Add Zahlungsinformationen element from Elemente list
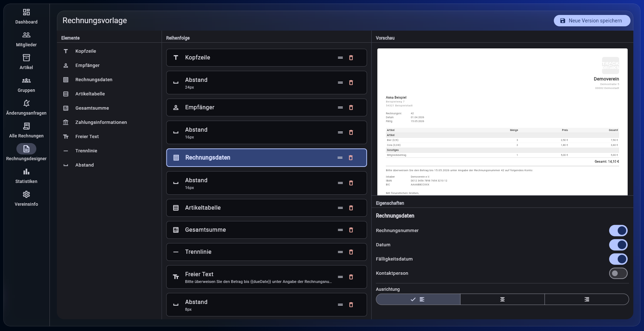644x331 pixels. click(x=101, y=122)
